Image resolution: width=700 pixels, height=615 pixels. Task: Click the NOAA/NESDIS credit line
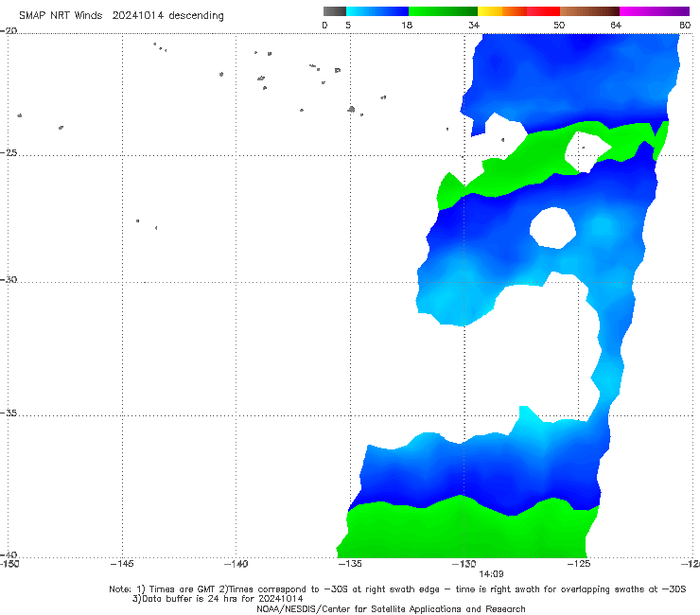[391, 608]
